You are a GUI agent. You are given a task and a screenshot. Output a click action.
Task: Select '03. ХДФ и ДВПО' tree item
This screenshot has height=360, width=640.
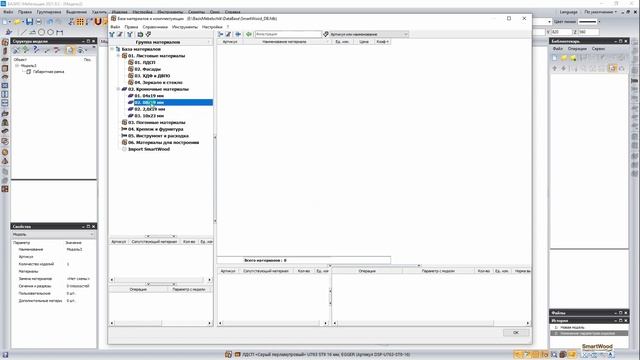[152, 76]
